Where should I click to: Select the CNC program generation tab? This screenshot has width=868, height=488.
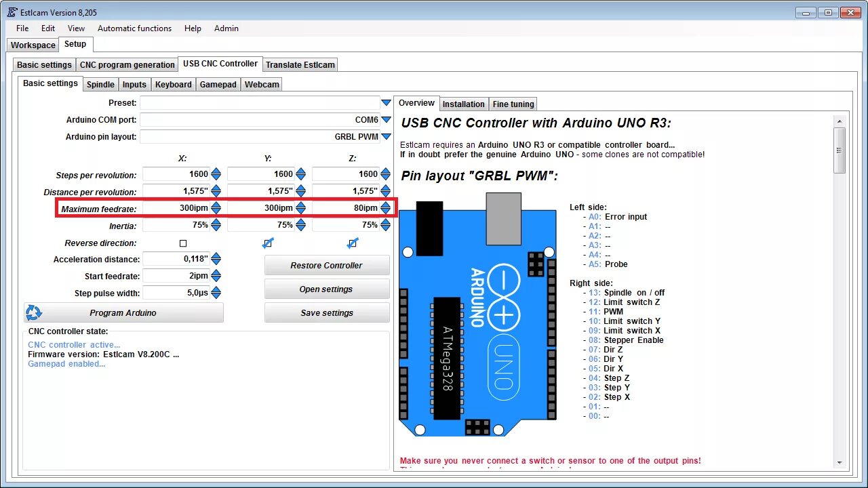(x=127, y=64)
